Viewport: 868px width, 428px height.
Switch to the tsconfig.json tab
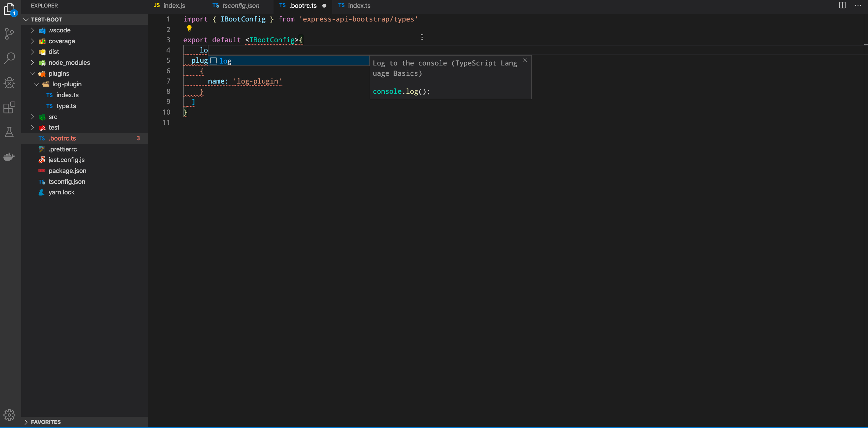point(240,6)
